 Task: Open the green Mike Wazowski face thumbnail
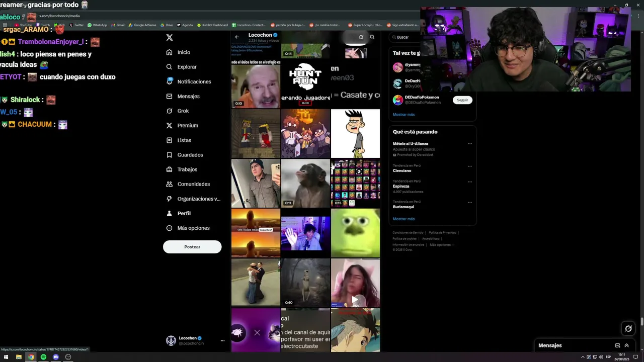click(355, 233)
